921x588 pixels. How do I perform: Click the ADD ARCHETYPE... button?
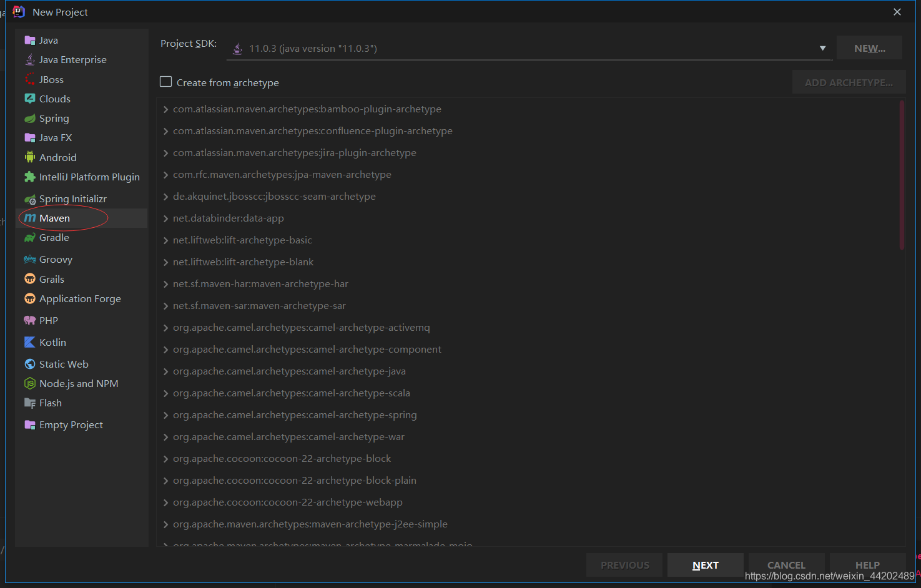(849, 82)
